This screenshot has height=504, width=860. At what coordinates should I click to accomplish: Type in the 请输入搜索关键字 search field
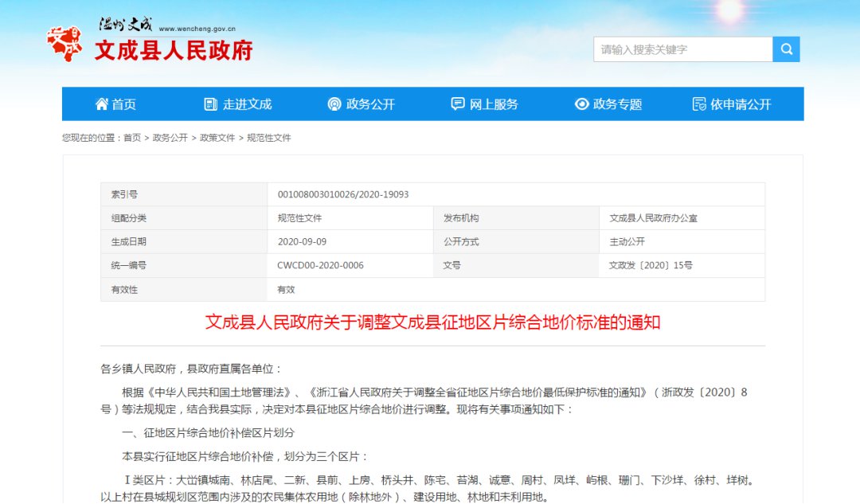682,49
